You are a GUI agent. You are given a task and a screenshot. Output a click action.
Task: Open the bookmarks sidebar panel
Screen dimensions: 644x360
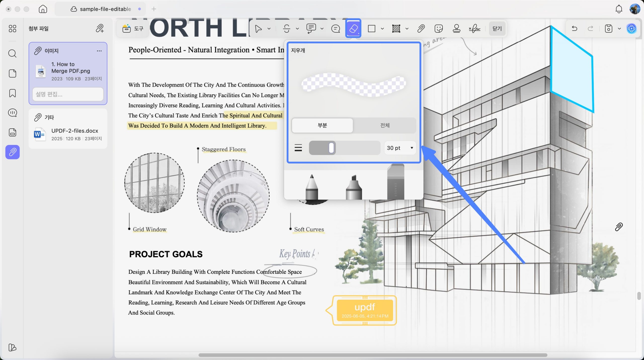point(12,93)
